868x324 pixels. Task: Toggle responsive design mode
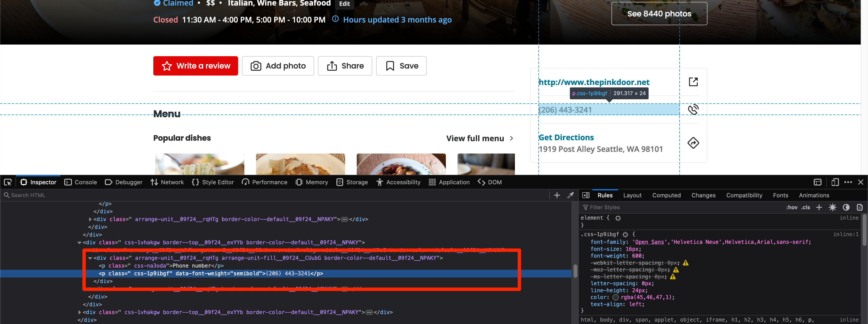point(835,182)
